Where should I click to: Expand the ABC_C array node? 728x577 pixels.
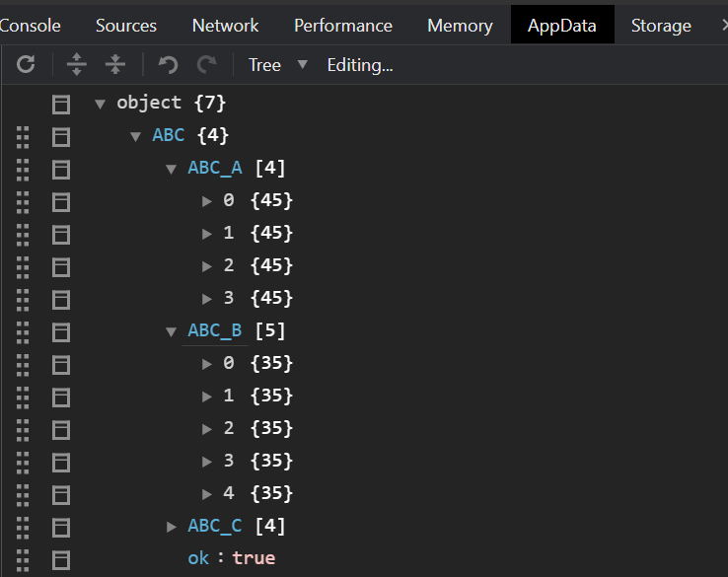(x=172, y=527)
